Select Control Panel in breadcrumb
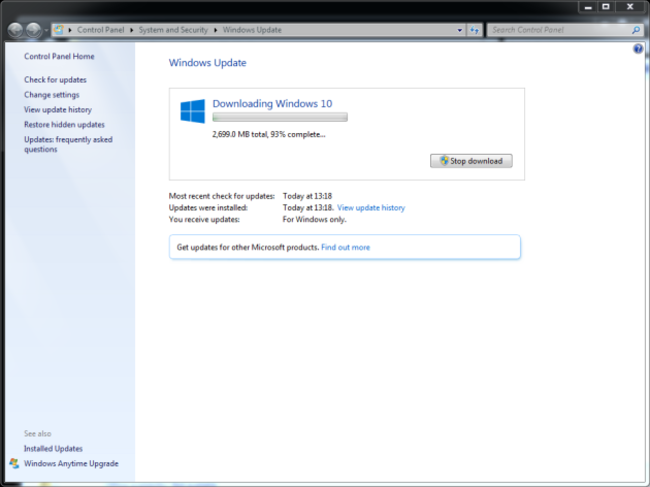650x487 pixels. (x=101, y=30)
